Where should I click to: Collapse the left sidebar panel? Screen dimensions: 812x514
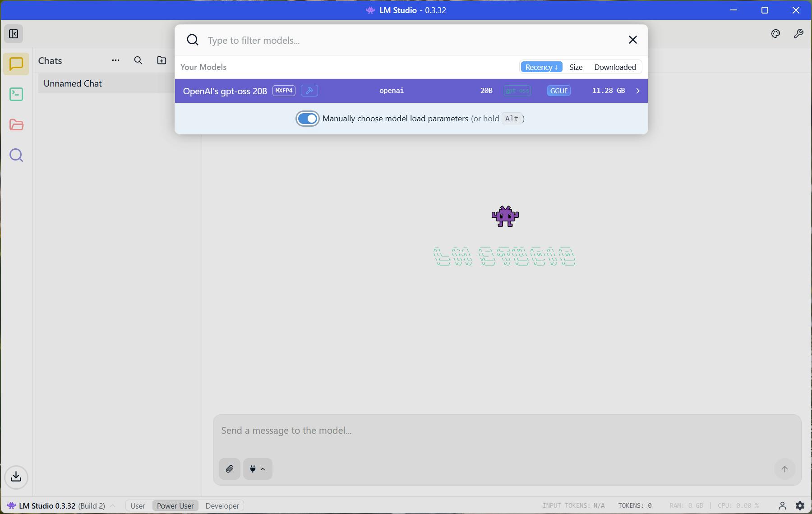[x=13, y=34]
